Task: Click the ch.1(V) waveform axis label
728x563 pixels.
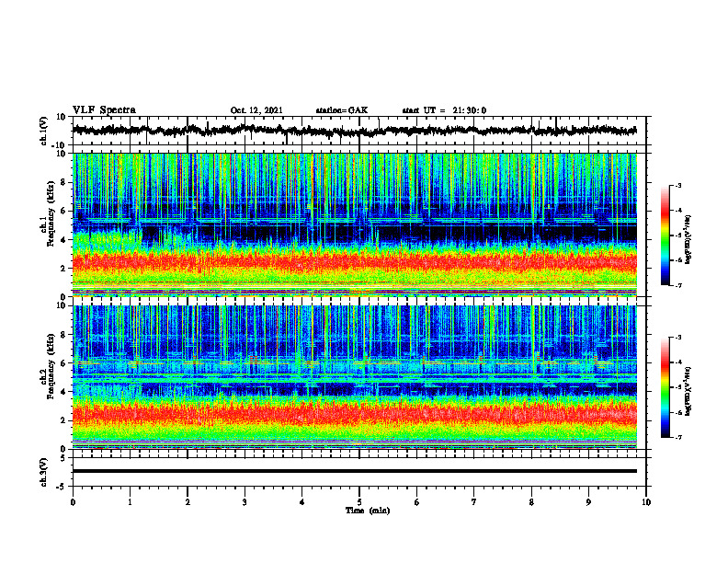Action: point(44,131)
